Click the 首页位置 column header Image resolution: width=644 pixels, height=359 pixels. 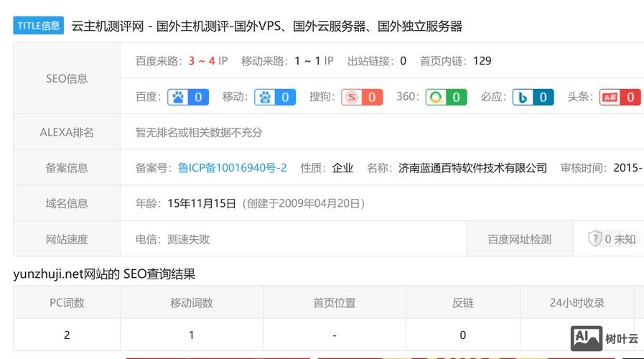[335, 303]
